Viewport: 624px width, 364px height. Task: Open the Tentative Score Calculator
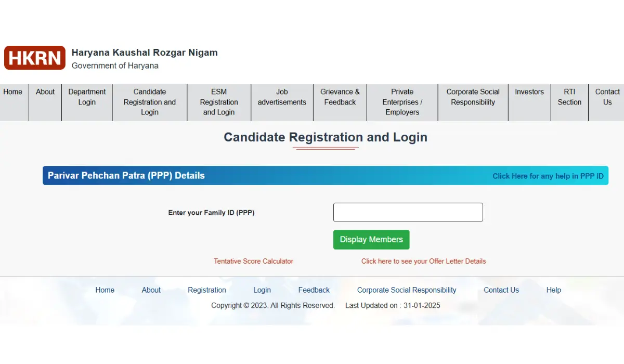pyautogui.click(x=253, y=261)
